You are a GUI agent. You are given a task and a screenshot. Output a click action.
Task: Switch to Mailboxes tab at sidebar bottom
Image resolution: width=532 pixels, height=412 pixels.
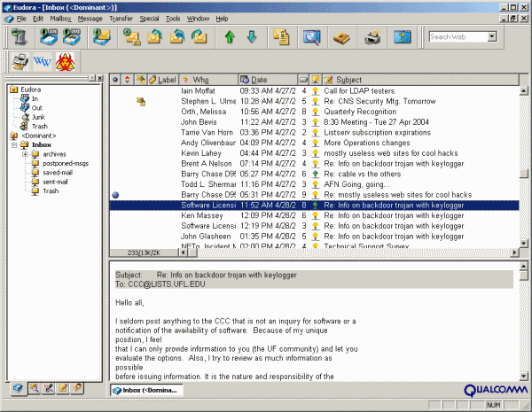click(19, 388)
